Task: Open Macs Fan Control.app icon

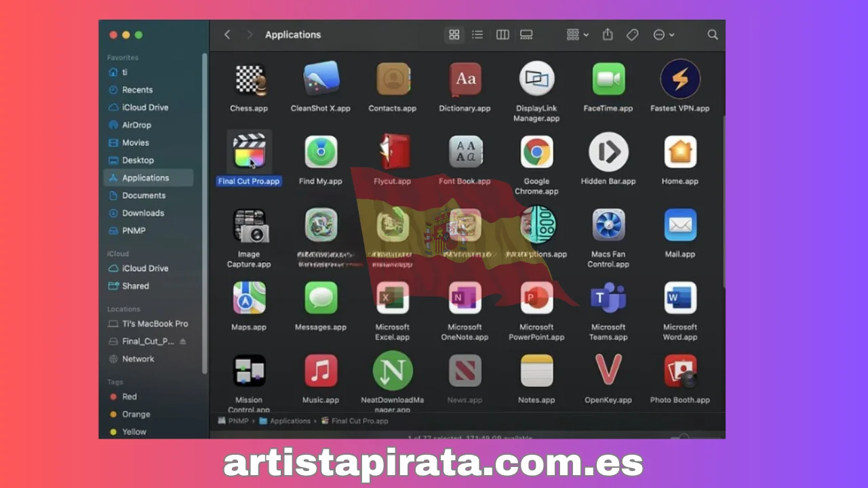Action: (608, 225)
